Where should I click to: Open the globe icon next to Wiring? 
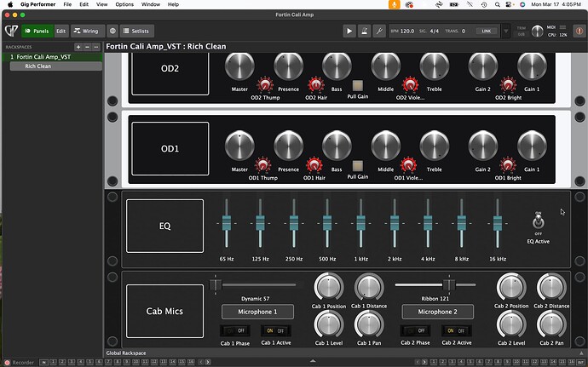(112, 32)
